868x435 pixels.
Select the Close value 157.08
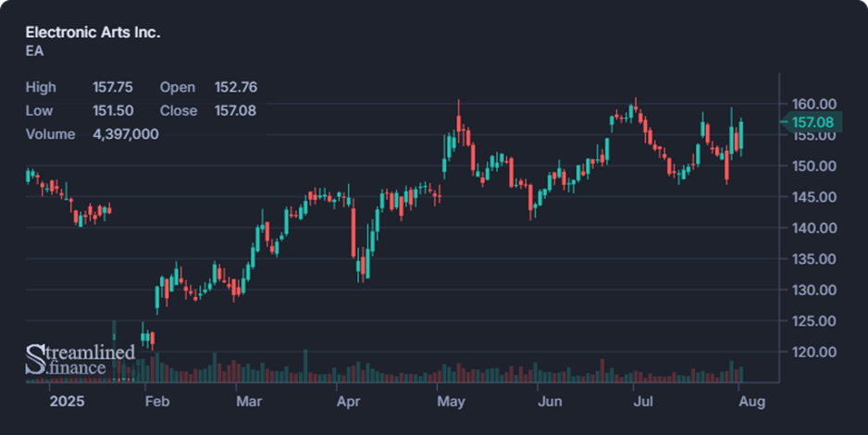point(235,111)
